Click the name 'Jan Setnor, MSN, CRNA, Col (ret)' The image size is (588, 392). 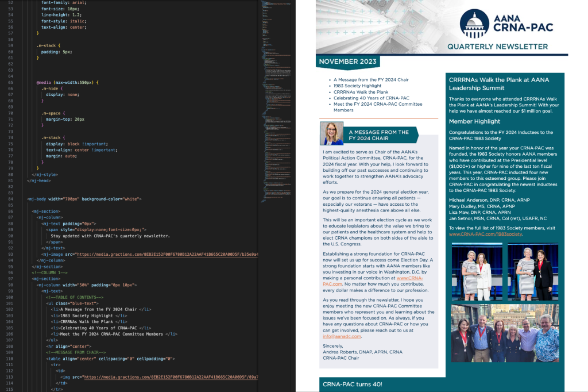coord(486,218)
